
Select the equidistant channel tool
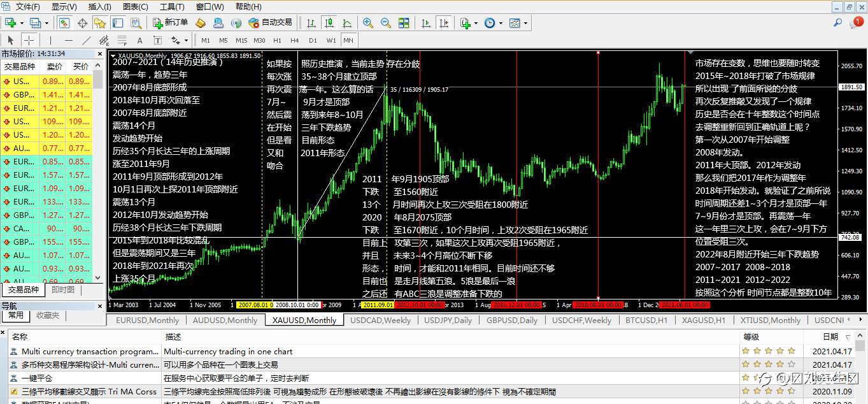pos(104,40)
